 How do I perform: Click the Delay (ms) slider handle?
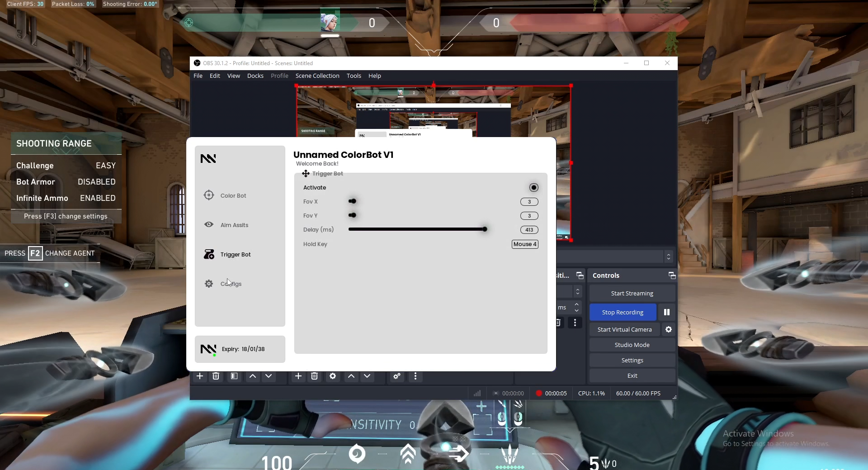tap(485, 229)
